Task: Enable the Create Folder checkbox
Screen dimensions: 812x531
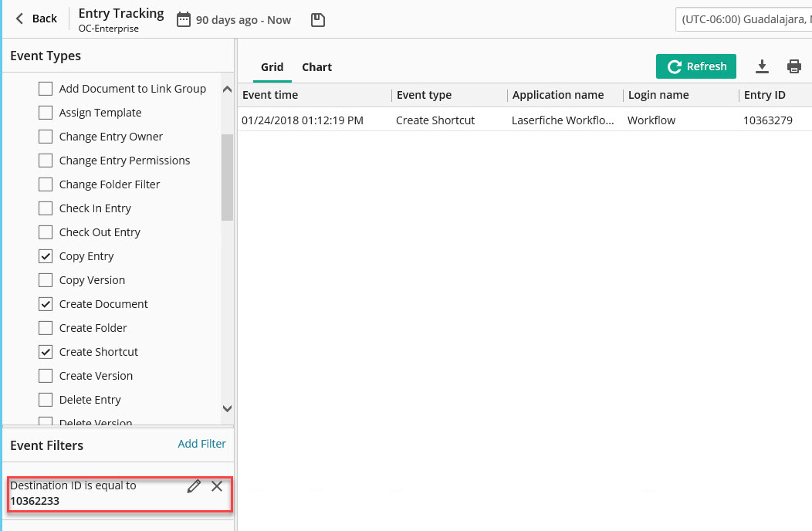Action: (x=46, y=328)
